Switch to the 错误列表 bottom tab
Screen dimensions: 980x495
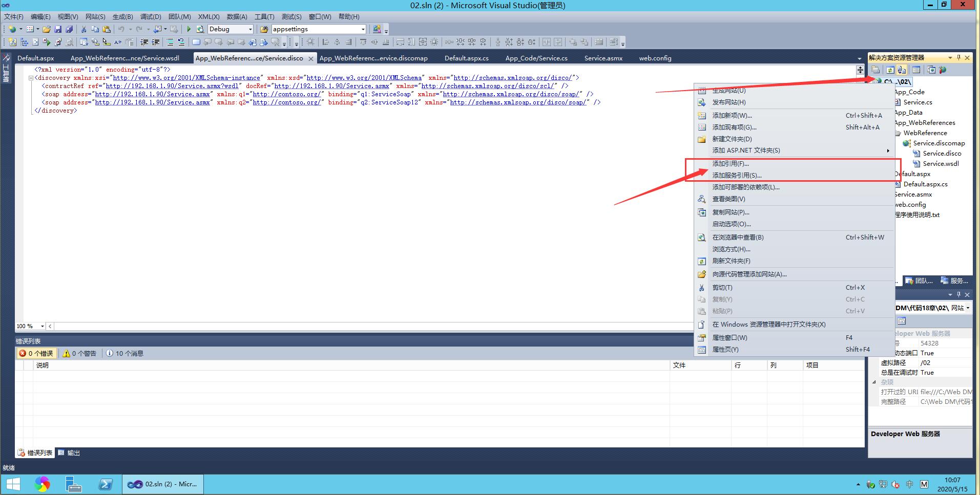click(x=35, y=453)
